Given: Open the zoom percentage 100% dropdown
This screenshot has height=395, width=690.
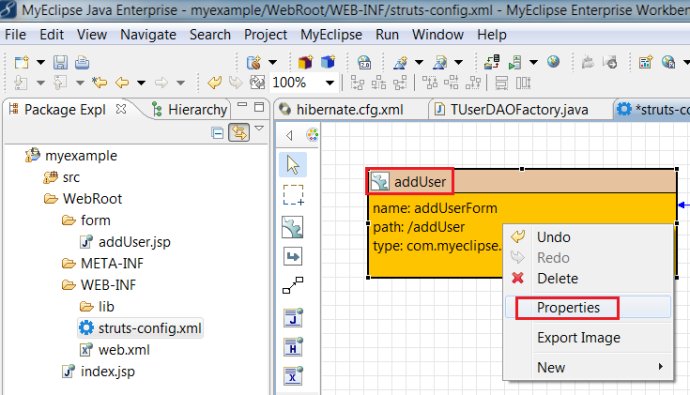Looking at the screenshot, I should (x=330, y=83).
